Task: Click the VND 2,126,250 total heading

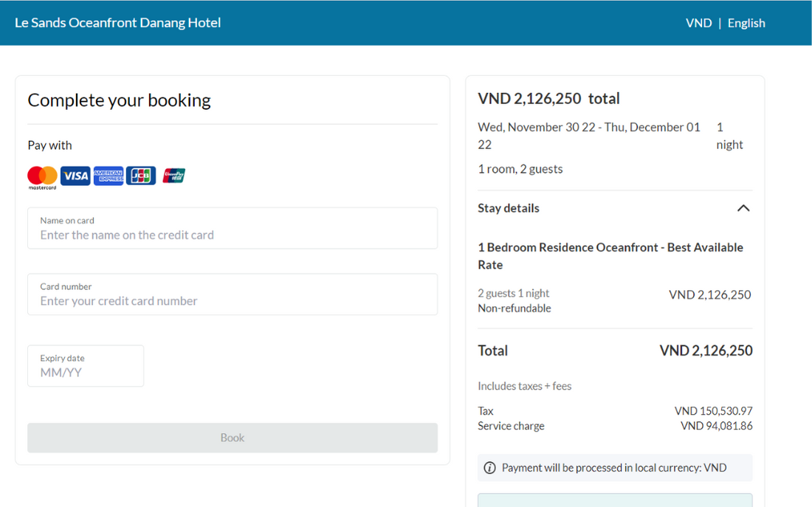Action: [548, 99]
